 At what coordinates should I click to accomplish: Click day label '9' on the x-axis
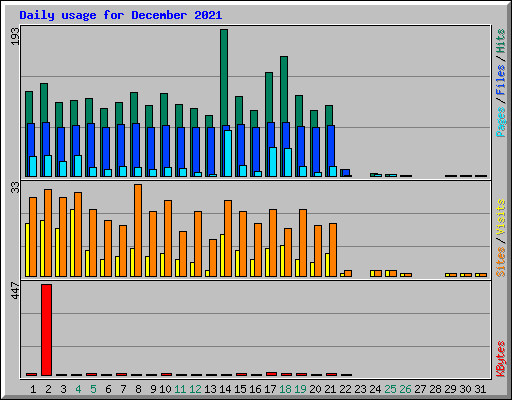click(153, 389)
